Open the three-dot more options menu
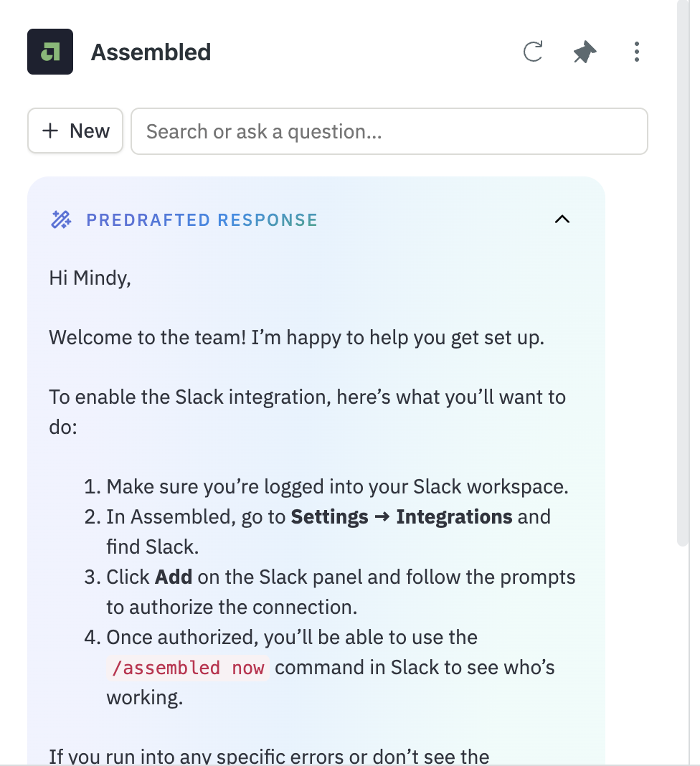This screenshot has width=700, height=766. 636,52
